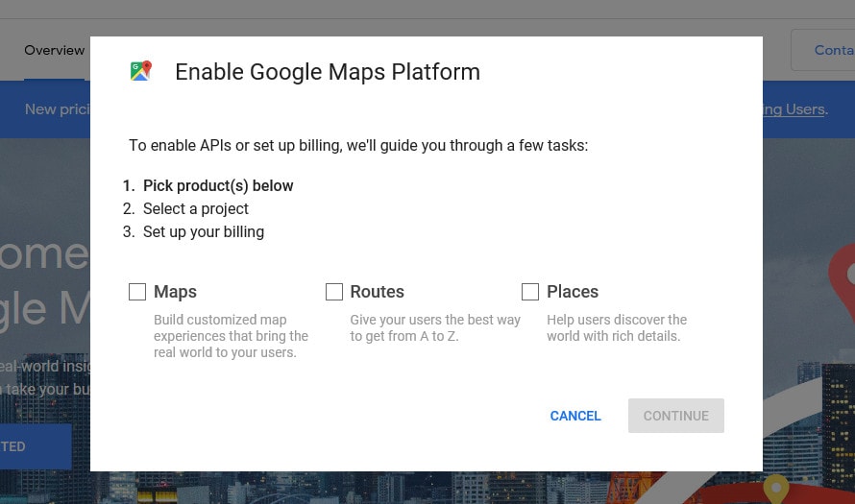Screen dimensions: 855x504
Task: Check the Places product checkbox
Action: point(530,292)
